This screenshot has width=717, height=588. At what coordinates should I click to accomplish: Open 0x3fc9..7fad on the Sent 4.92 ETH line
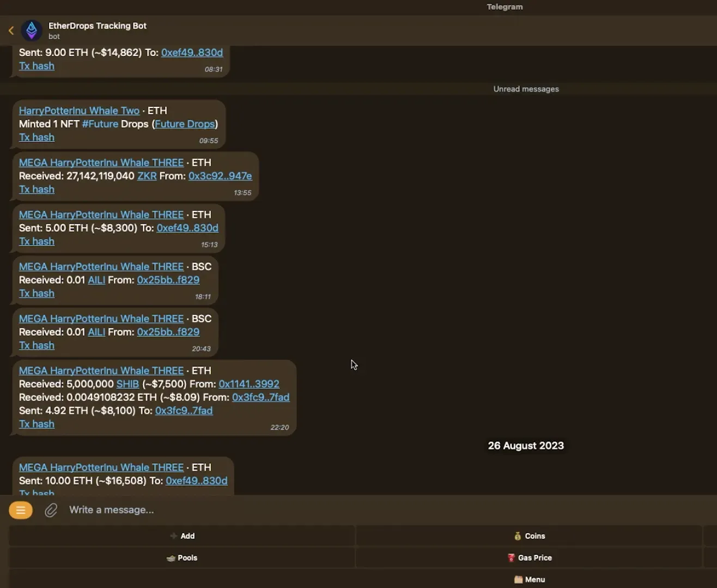coord(184,411)
